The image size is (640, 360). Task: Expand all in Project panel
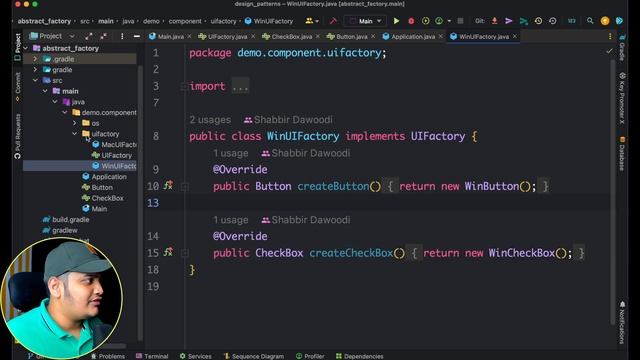point(89,36)
